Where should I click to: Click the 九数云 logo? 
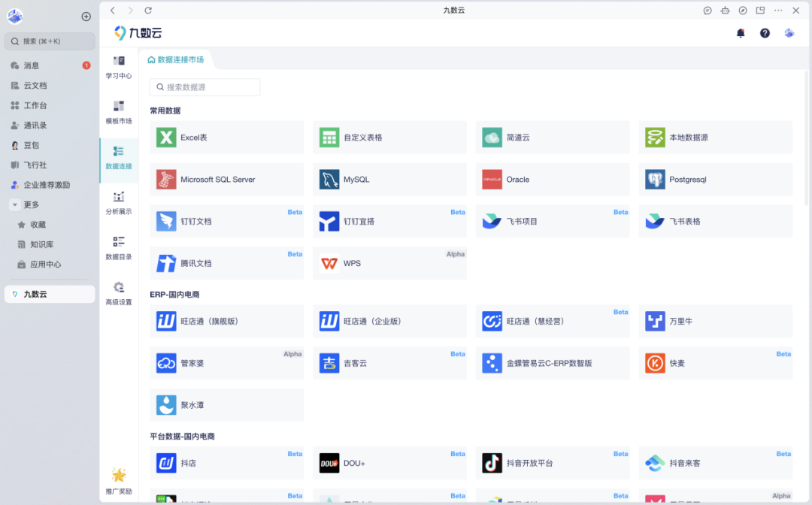[138, 33]
